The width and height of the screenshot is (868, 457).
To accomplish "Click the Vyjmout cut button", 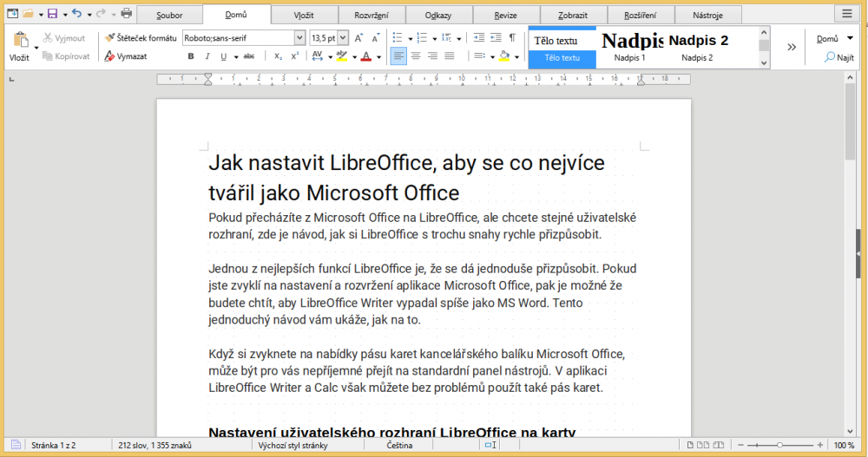I will [64, 38].
